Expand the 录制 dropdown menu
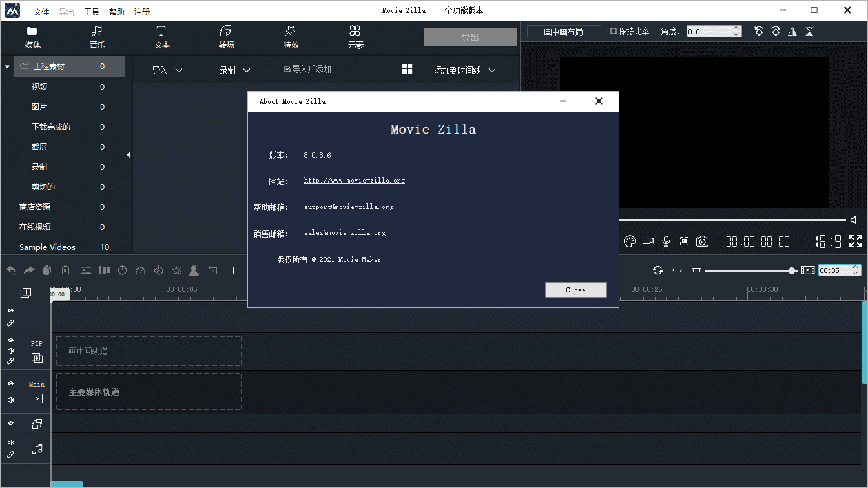 [x=234, y=70]
